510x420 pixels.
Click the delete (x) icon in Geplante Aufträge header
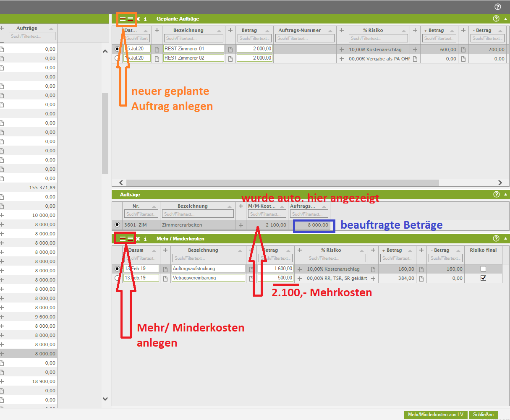pyautogui.click(x=138, y=19)
